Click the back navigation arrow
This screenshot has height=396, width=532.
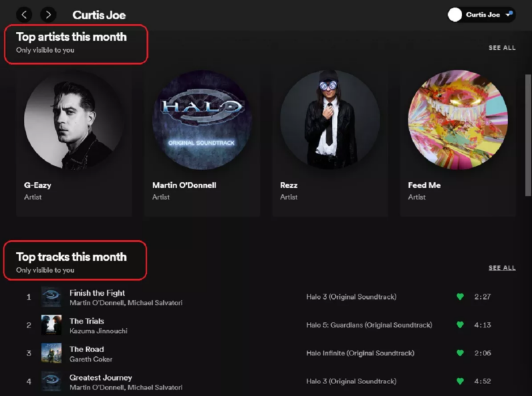pos(25,14)
